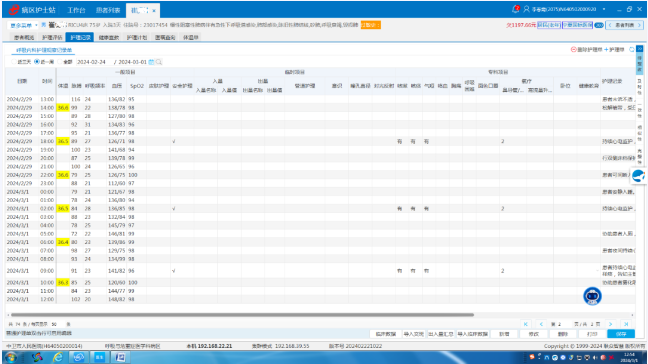Viewport: 648px width, 364px height.
Task: Add a nursing sheet with plus icon
Action: point(606,50)
